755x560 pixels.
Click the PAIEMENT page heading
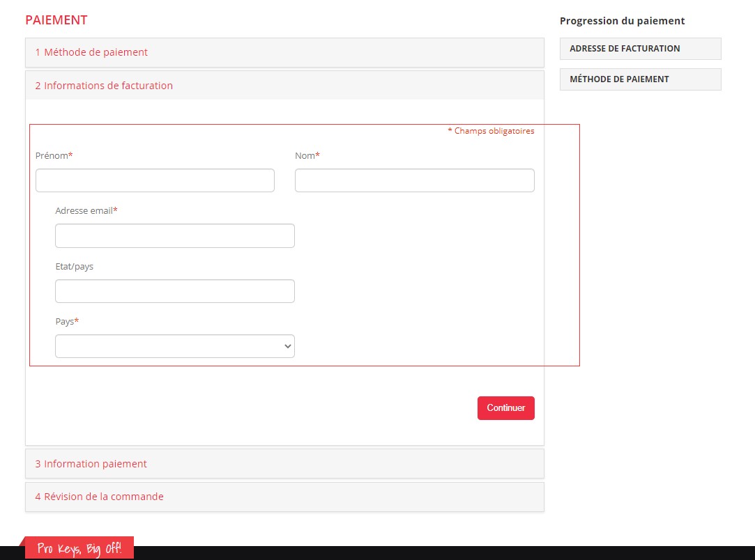[56, 20]
